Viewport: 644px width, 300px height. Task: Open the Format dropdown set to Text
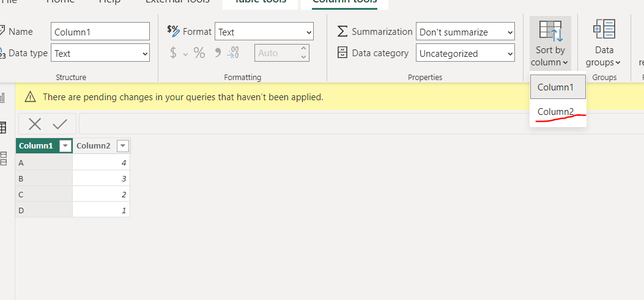click(x=264, y=32)
